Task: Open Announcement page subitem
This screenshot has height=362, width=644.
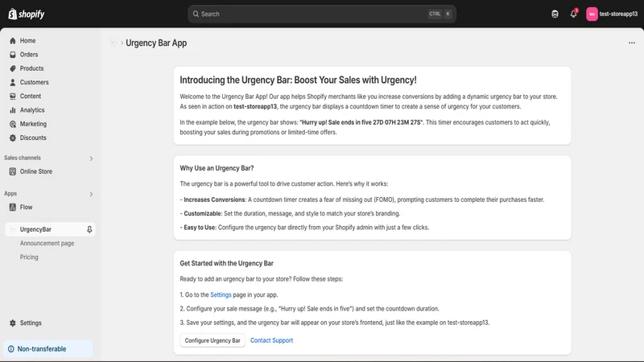Action: tap(47, 244)
